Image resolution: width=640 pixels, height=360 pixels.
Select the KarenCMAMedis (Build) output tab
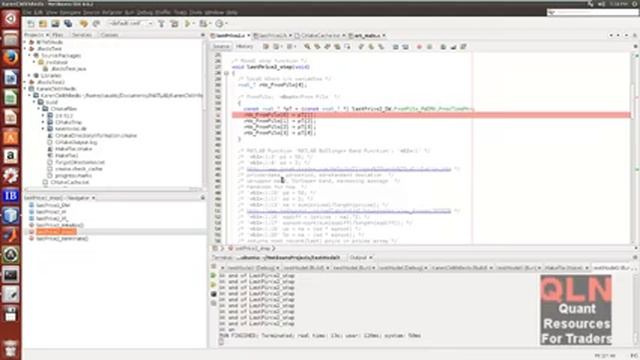coord(462,268)
